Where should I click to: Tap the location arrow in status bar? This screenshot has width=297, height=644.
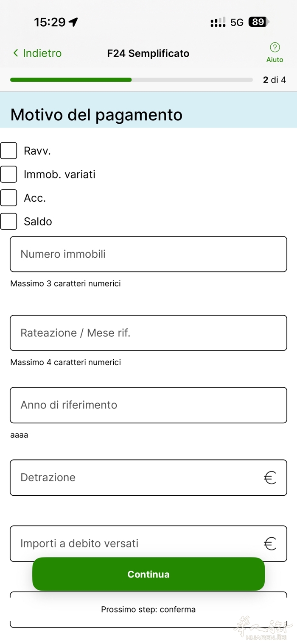[x=73, y=22]
